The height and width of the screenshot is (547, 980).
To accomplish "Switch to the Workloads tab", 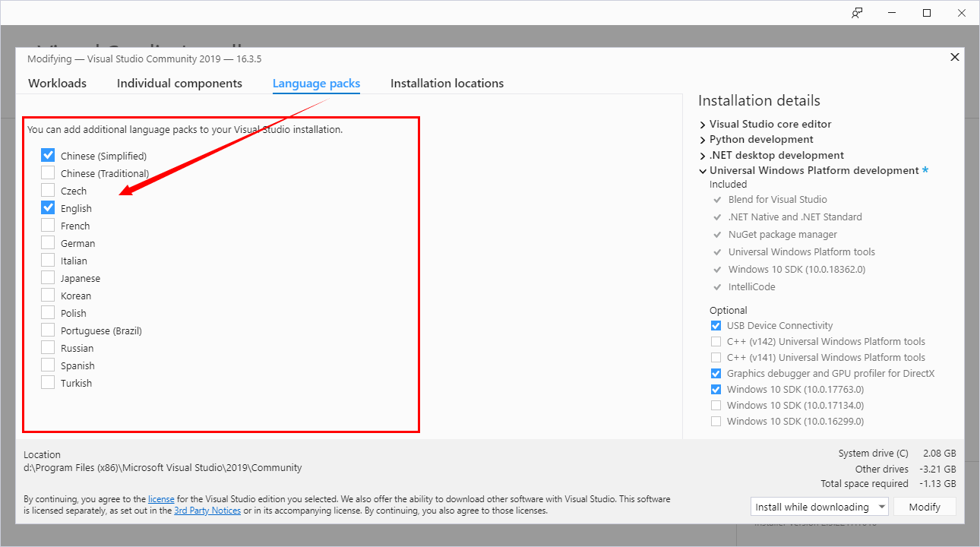I will 57,84.
